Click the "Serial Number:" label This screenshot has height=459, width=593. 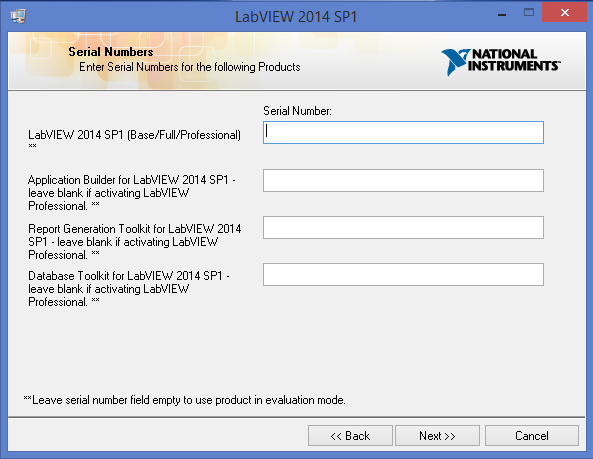(x=297, y=111)
